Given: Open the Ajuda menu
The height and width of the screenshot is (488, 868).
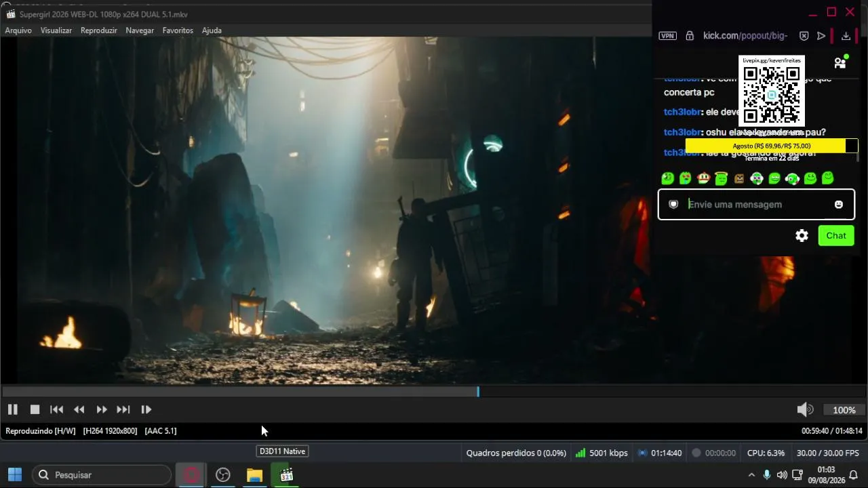Looking at the screenshot, I should pyautogui.click(x=212, y=30).
